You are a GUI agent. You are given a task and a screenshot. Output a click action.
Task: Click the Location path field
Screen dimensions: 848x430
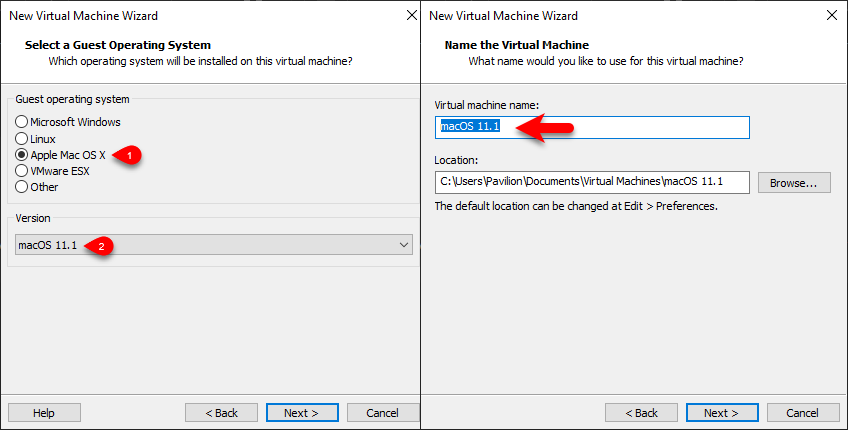pos(592,182)
